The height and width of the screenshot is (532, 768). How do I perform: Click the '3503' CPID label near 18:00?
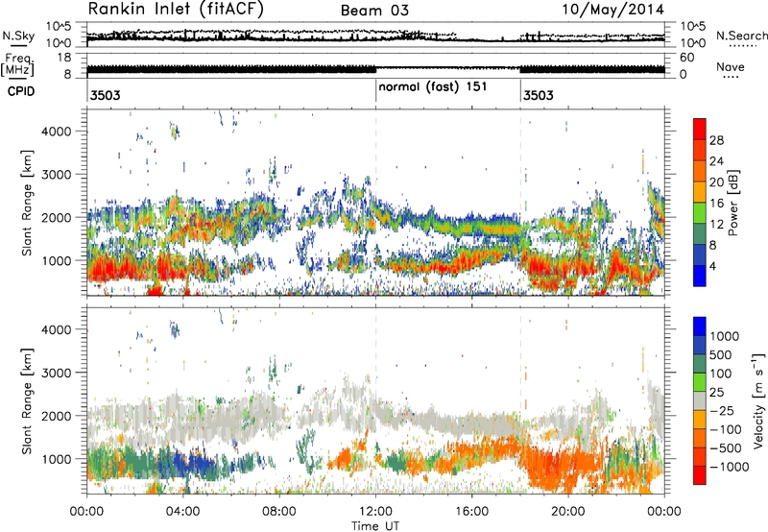pos(539,95)
